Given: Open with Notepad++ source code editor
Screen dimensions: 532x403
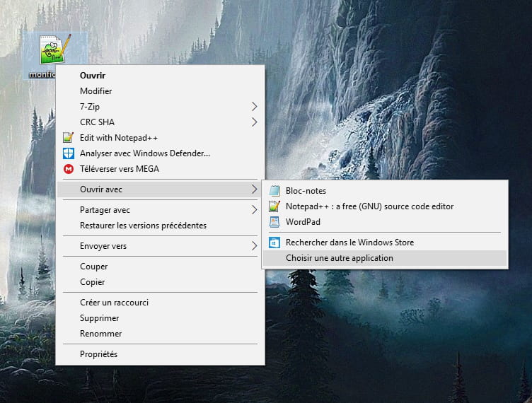Looking at the screenshot, I should tap(385, 206).
